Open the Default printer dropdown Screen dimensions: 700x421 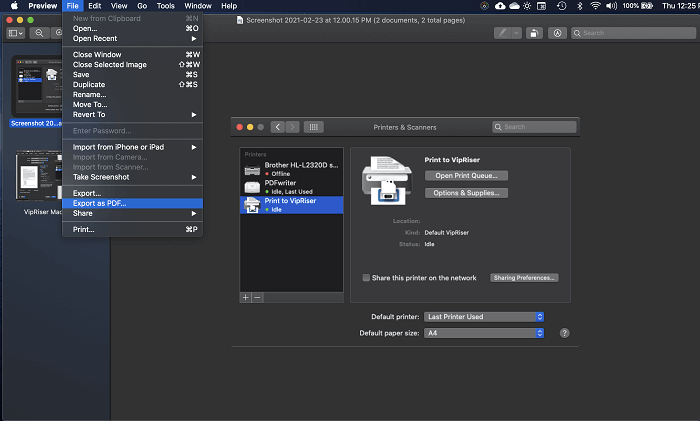point(482,316)
